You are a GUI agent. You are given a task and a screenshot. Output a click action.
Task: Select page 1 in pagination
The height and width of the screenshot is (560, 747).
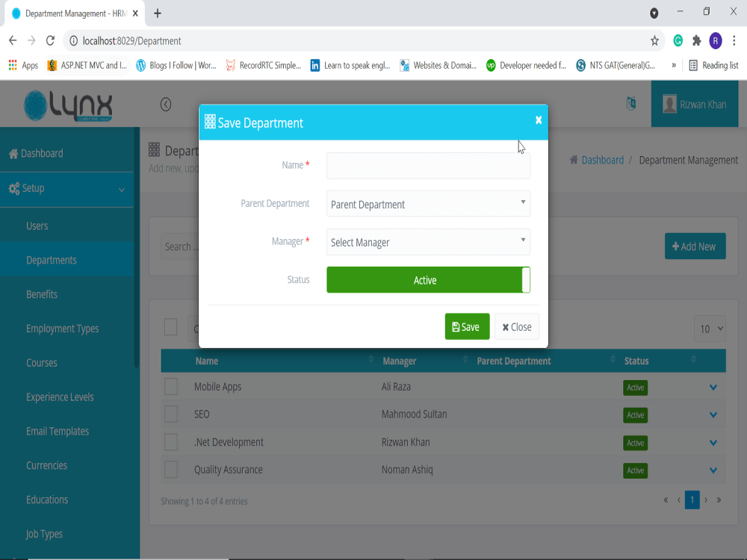[692, 500]
